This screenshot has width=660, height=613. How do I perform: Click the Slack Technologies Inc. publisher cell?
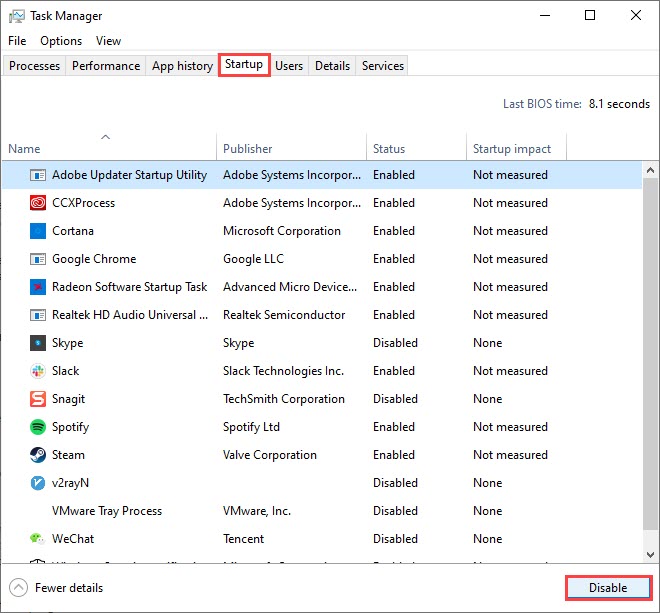pyautogui.click(x=283, y=371)
